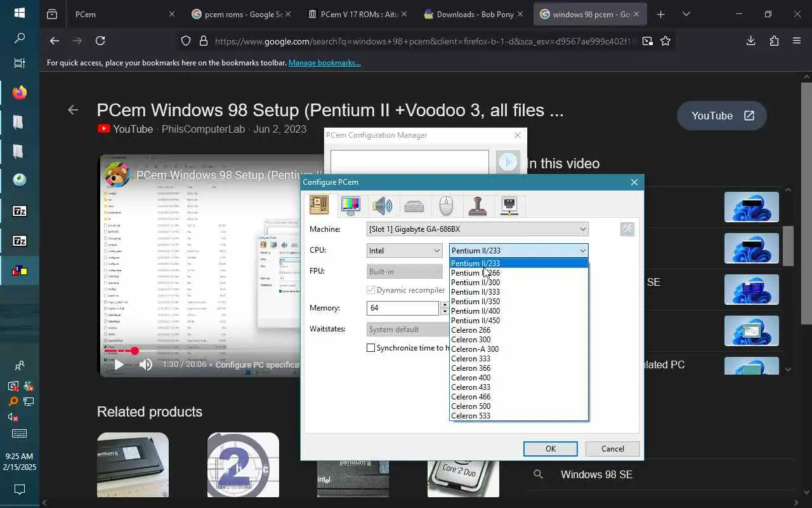812x508 pixels.
Task: Click muted volume tray icon
Action: click(x=13, y=417)
